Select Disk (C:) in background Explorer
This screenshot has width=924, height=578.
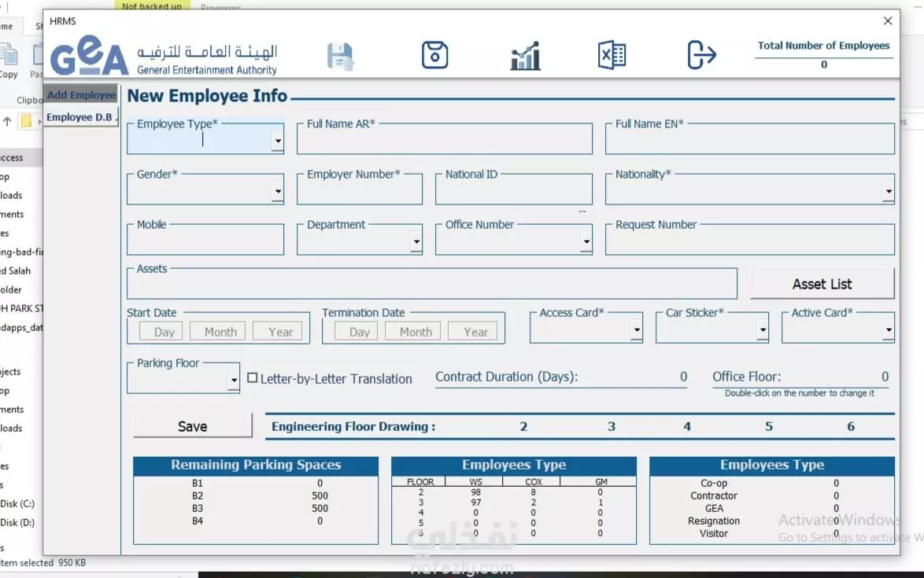pos(17,504)
